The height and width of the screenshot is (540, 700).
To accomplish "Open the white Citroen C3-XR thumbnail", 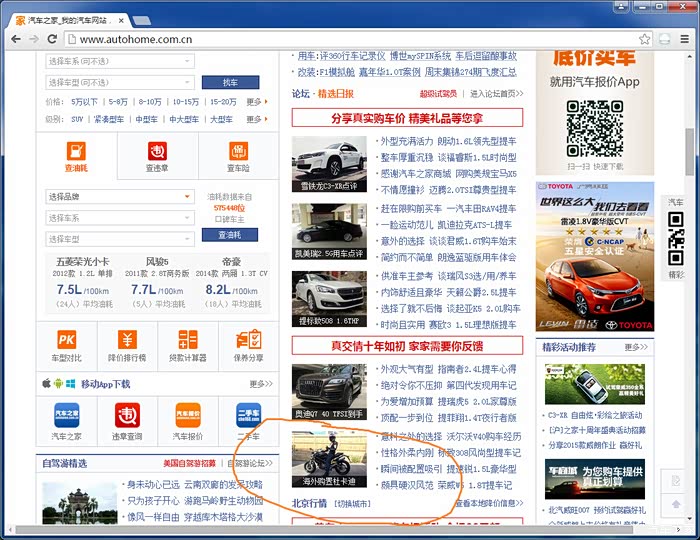I will pyautogui.click(x=329, y=163).
